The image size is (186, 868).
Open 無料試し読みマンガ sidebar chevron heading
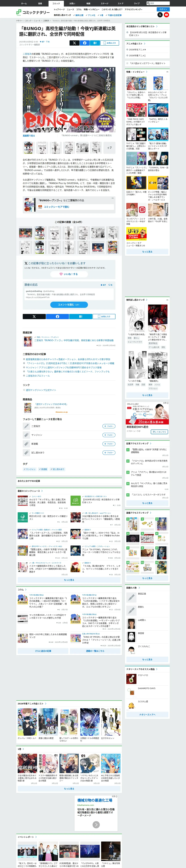pos(137,300)
